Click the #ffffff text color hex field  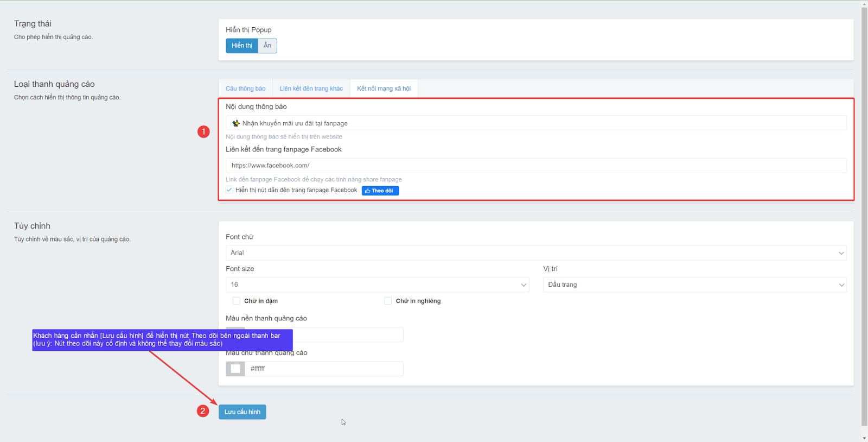coord(324,369)
